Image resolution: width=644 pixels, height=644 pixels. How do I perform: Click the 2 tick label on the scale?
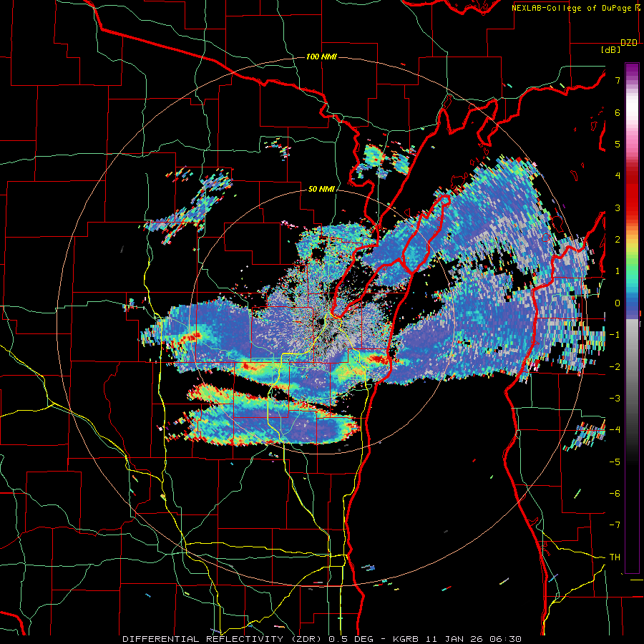618,240
